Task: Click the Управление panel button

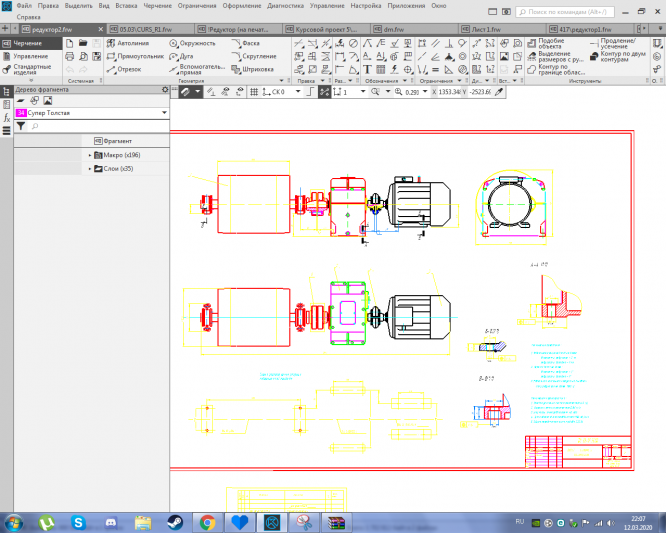Action: [x=30, y=57]
